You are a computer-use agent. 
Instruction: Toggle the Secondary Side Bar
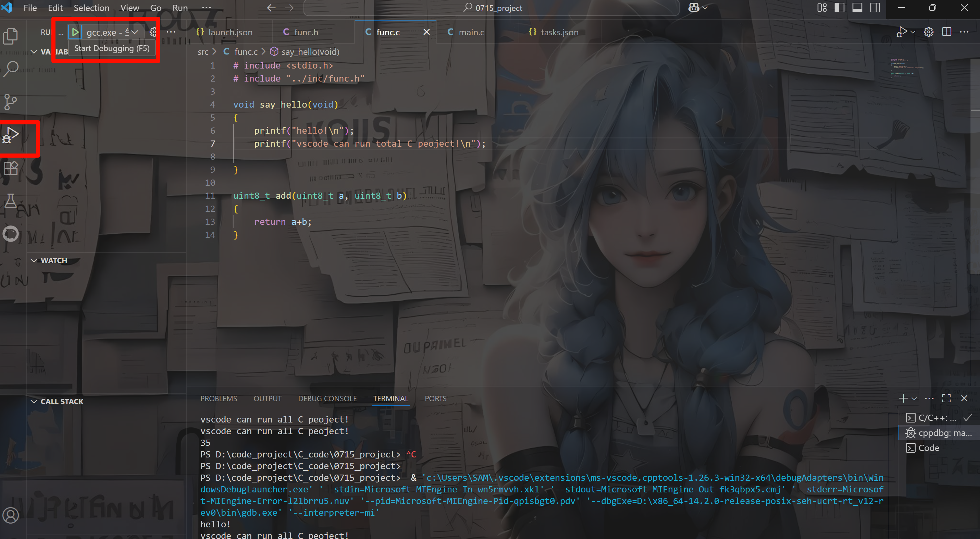click(x=875, y=8)
